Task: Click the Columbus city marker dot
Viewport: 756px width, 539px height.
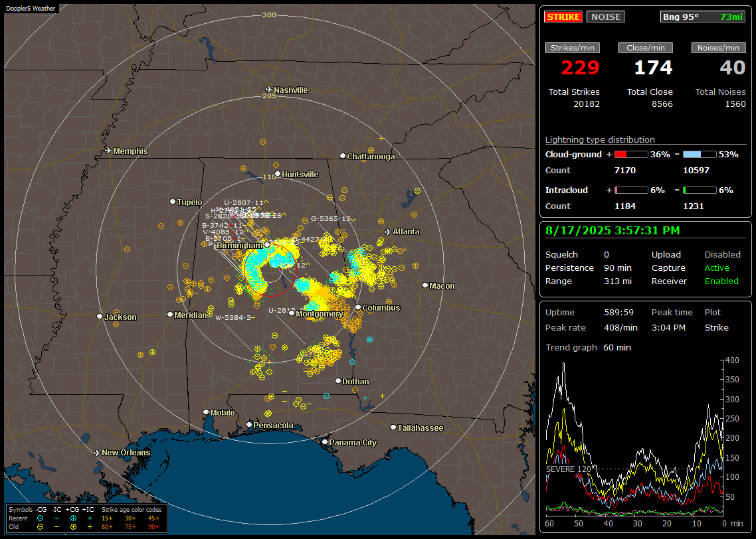Action: (358, 307)
